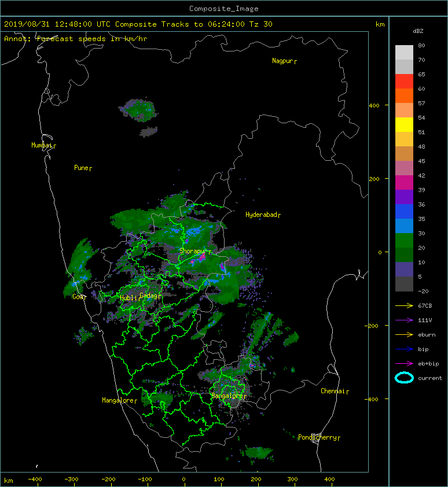This screenshot has height=487, width=448.
Task: Click the mauve 45–42 dBZ swatch
Action: tap(404, 168)
